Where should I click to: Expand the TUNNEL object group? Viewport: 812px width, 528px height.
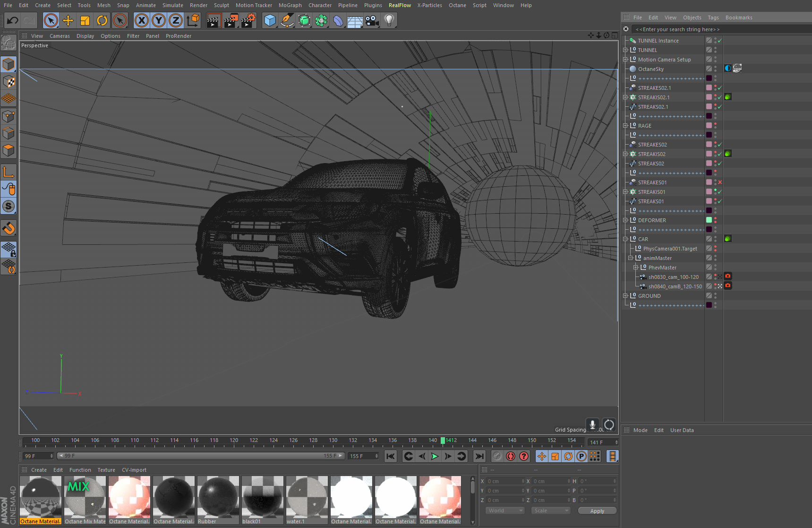coord(625,50)
